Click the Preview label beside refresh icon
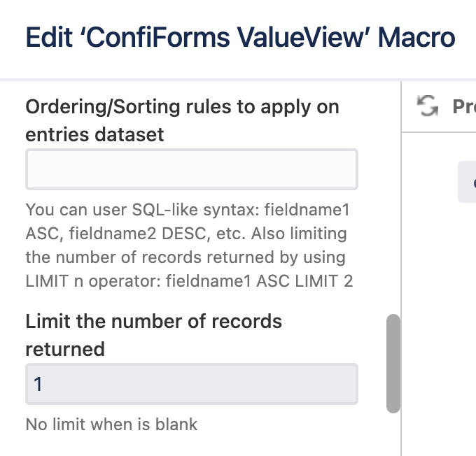Viewport: 476px width, 456px height. coord(463,106)
